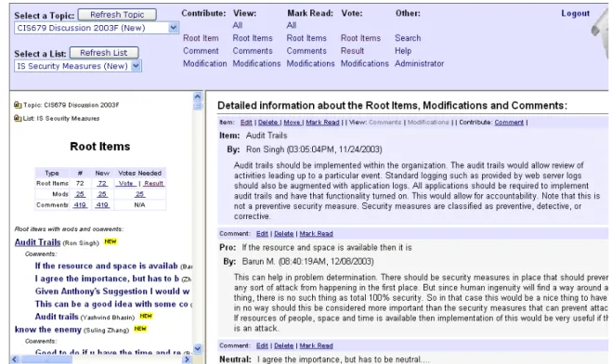Open comment 'If the resource and space is availab'
Viewport: 612px width, 364px height.
[x=106, y=266]
